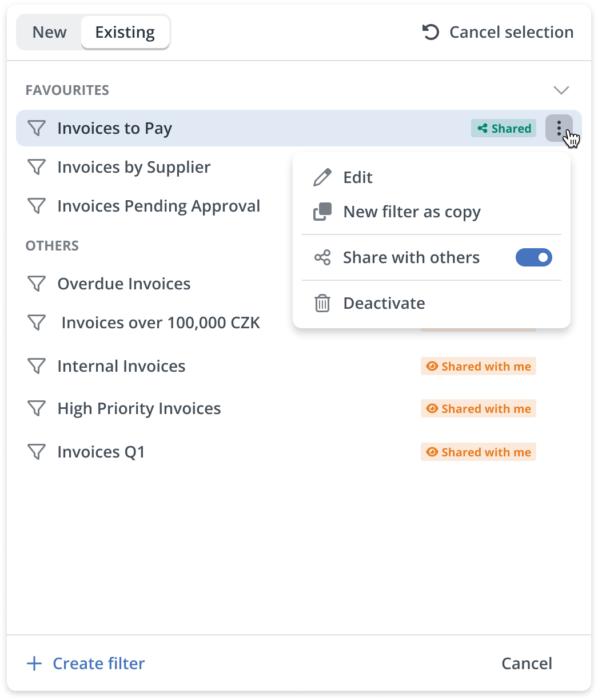The height and width of the screenshot is (700, 598).
Task: Click the funnel icon beside Invoices Q1
Action: [37, 452]
